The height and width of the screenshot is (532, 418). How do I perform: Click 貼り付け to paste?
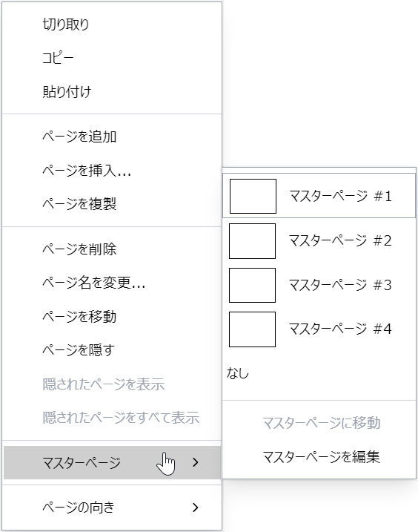pyautogui.click(x=112, y=91)
